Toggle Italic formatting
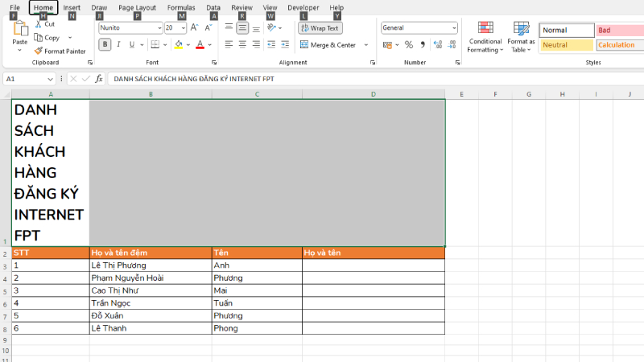 pyautogui.click(x=118, y=45)
